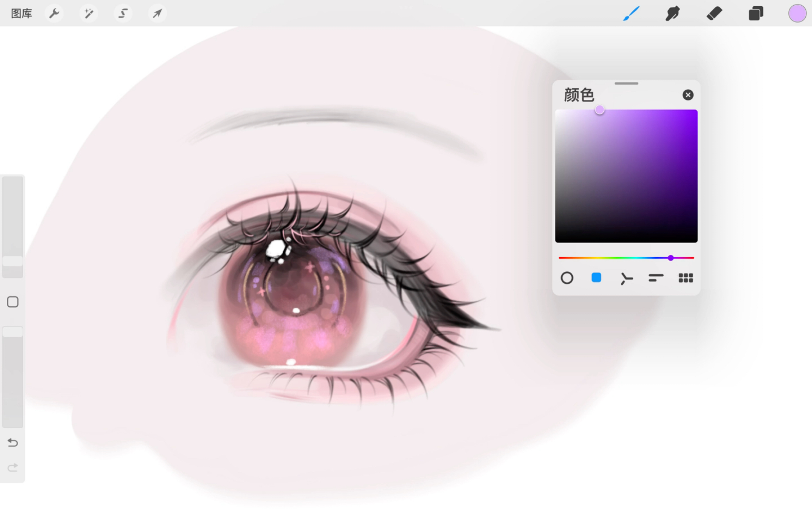This screenshot has height=509, width=812.
Task: Click the color picker reticle handle
Action: pyautogui.click(x=599, y=110)
